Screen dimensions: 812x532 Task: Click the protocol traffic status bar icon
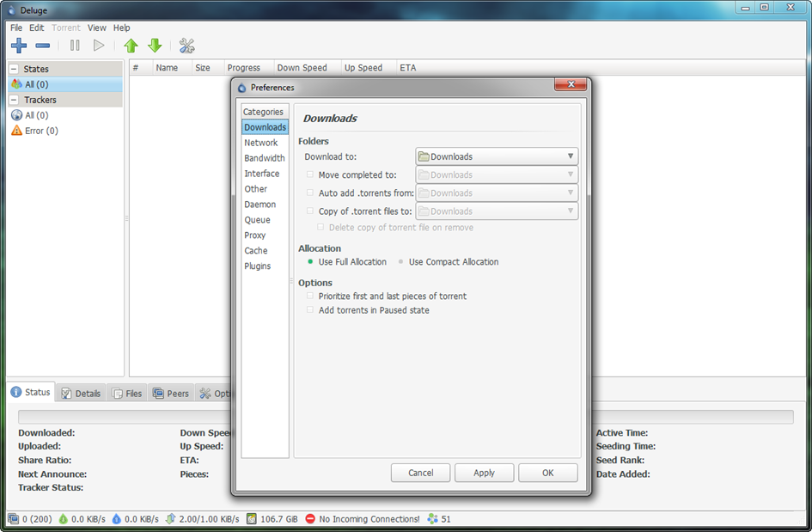tap(170, 518)
